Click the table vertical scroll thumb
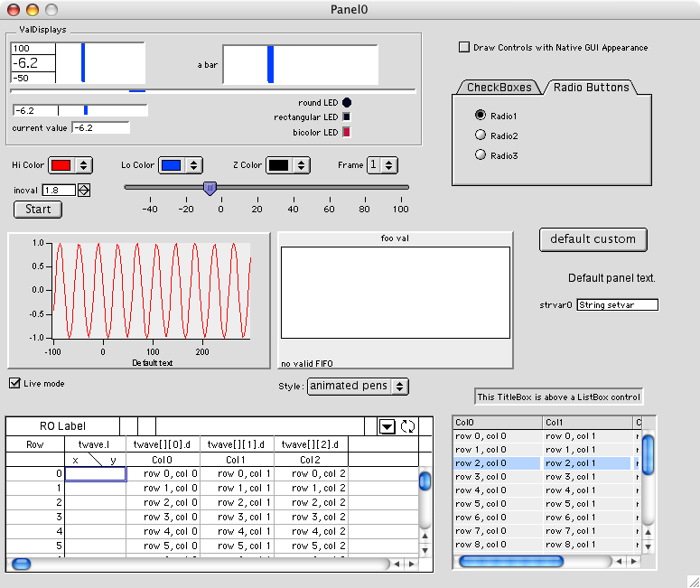 coord(425,481)
